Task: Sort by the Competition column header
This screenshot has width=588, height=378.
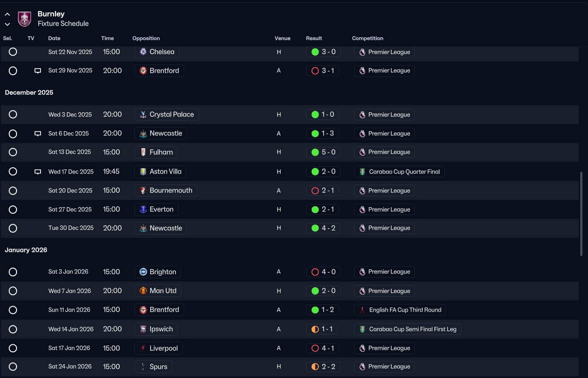Action: [x=367, y=38]
